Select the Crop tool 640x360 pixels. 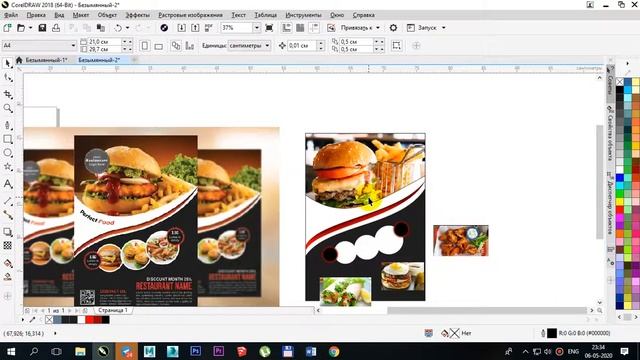point(8,94)
